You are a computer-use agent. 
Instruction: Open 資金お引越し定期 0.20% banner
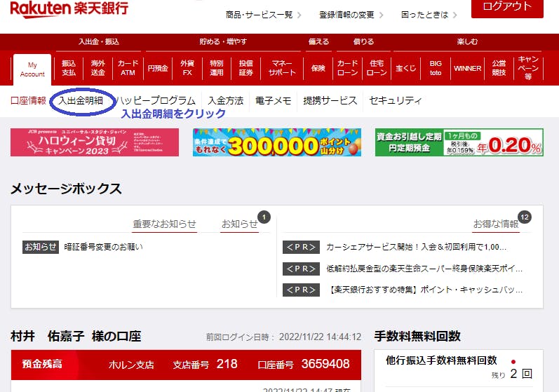coord(459,142)
